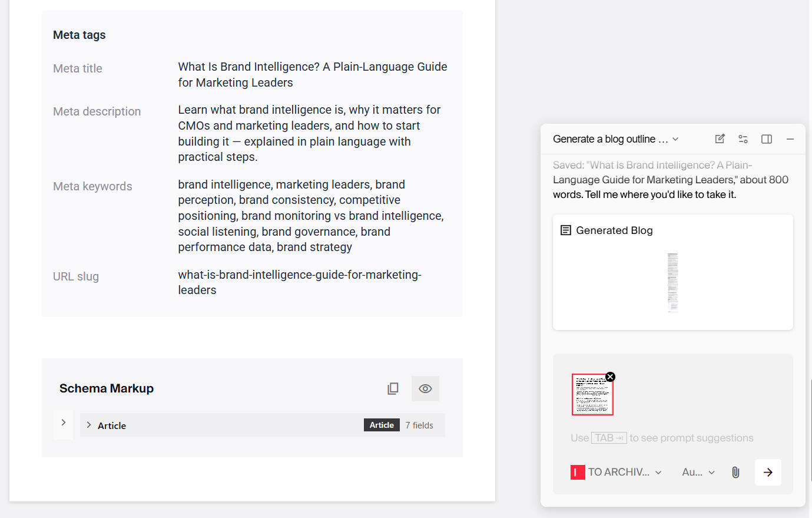
Task: Open the Au... model dropdown
Action: click(698, 472)
